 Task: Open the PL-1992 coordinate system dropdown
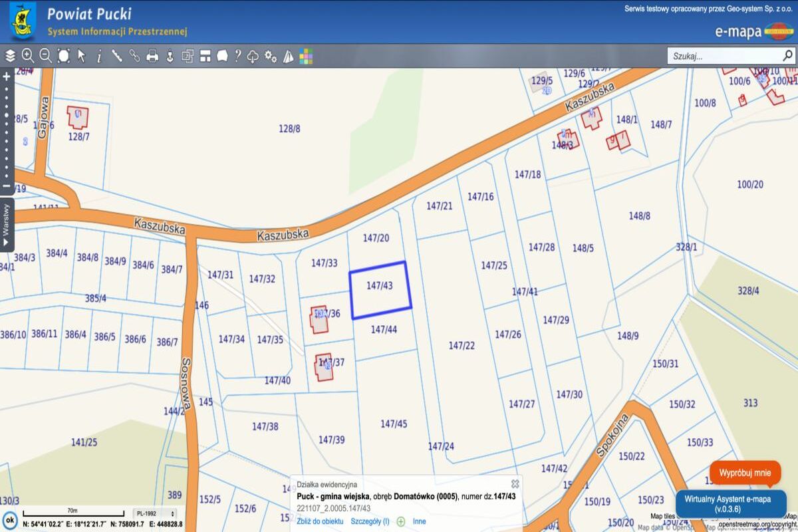click(156, 513)
